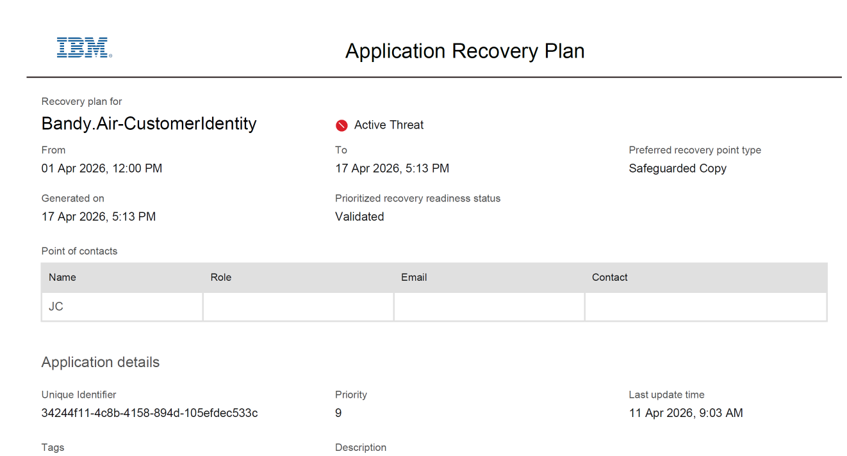
Task: Select the Name column header
Action: click(x=62, y=277)
